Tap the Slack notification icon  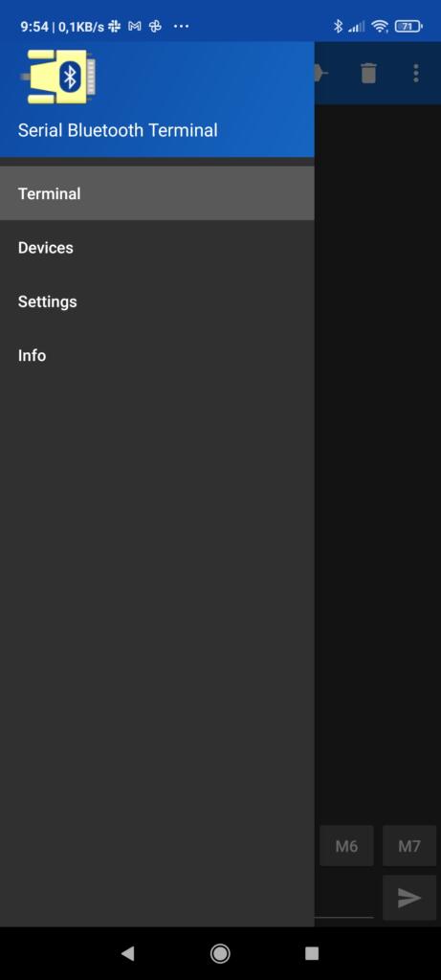pos(114,26)
